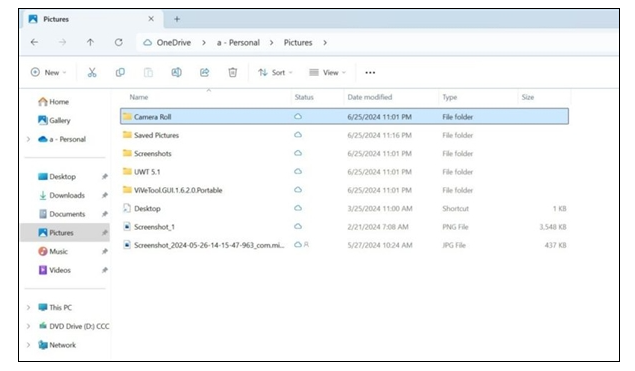Open Music in quick access sidebar
635x371 pixels.
tap(53, 251)
